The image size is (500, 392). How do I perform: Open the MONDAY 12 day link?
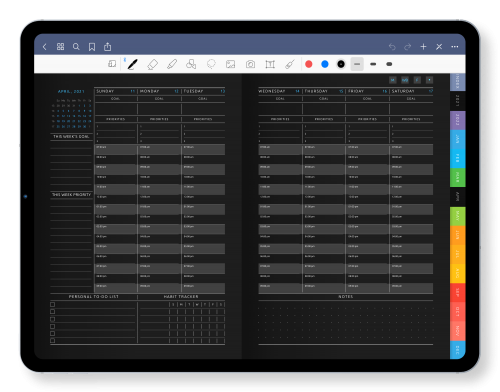159,91
